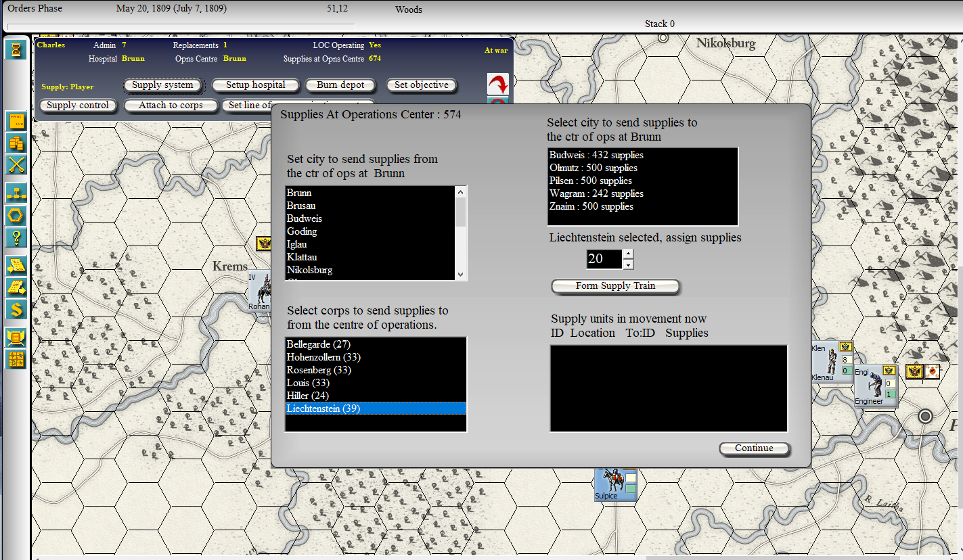
Task: Click the supplies amount field showing 20
Action: (x=604, y=259)
